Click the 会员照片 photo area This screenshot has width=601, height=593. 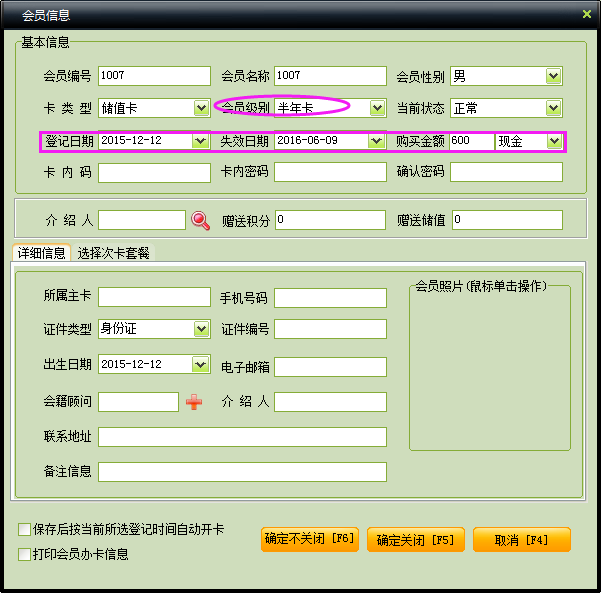point(490,368)
